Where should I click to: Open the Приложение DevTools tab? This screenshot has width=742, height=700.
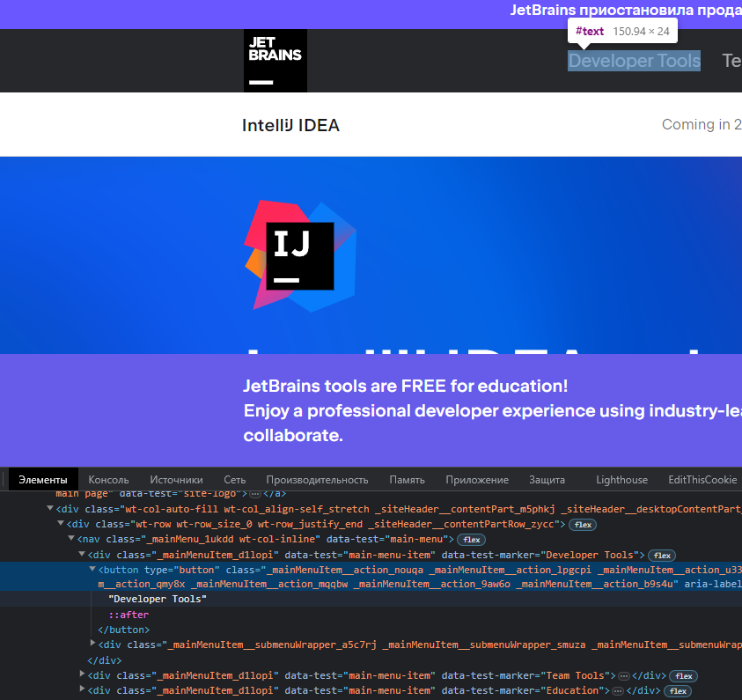[477, 480]
